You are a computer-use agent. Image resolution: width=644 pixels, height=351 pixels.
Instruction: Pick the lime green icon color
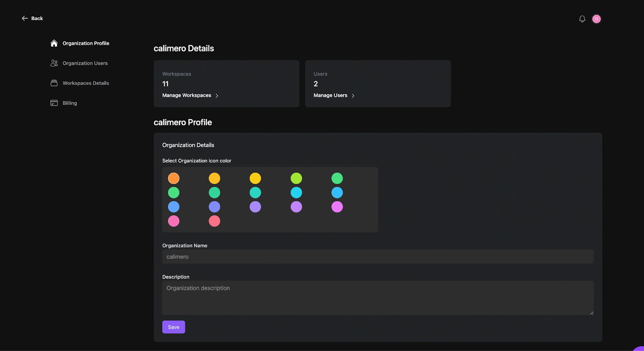[296, 178]
